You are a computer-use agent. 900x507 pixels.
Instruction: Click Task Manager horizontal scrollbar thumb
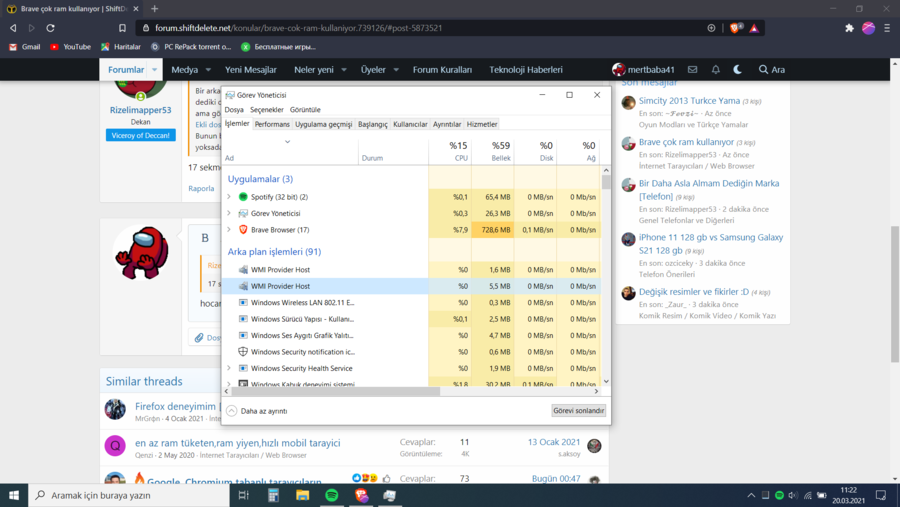pyautogui.click(x=335, y=391)
